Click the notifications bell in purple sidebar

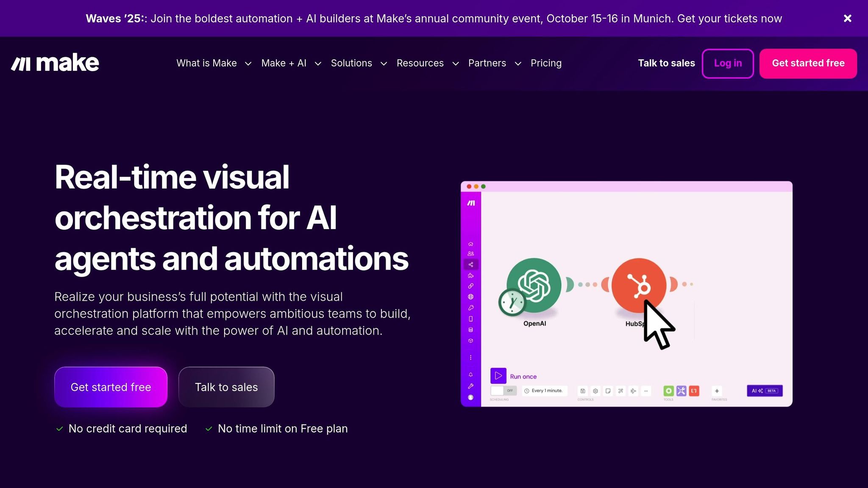click(x=470, y=375)
